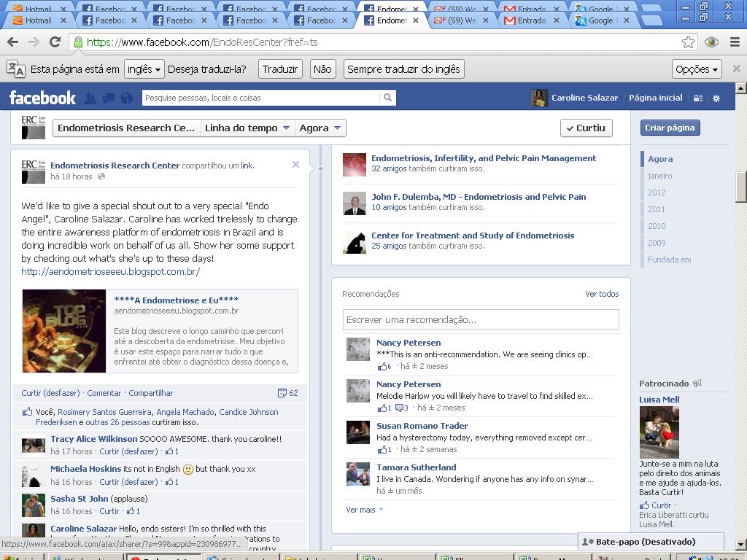
Task: Undo like on Tracy Alice Wilkinson comment
Action: 128,451
